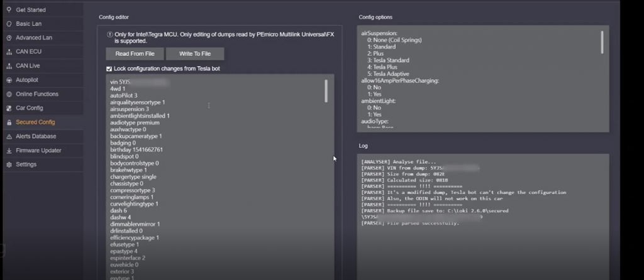Click the Firmware Updater download icon

(8, 151)
